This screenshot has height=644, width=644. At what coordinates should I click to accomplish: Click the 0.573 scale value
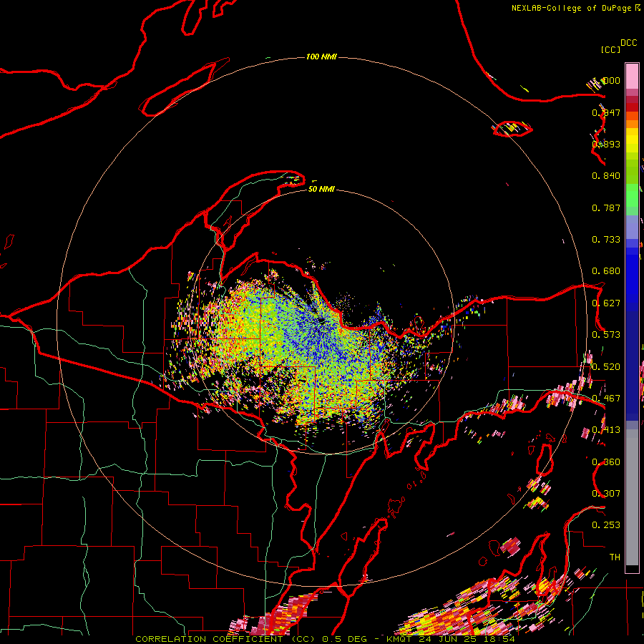(x=606, y=335)
